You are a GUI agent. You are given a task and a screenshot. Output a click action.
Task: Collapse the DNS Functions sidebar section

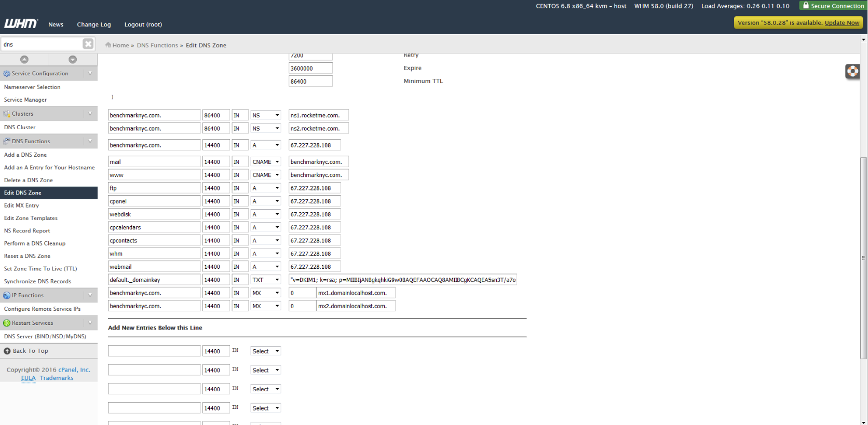[90, 141]
